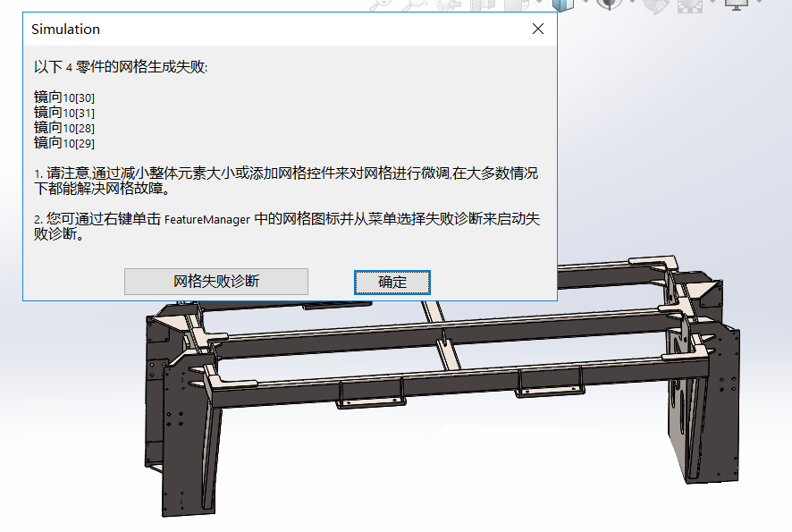
Task: Click the Edit Appearance icon
Action: 655,5
